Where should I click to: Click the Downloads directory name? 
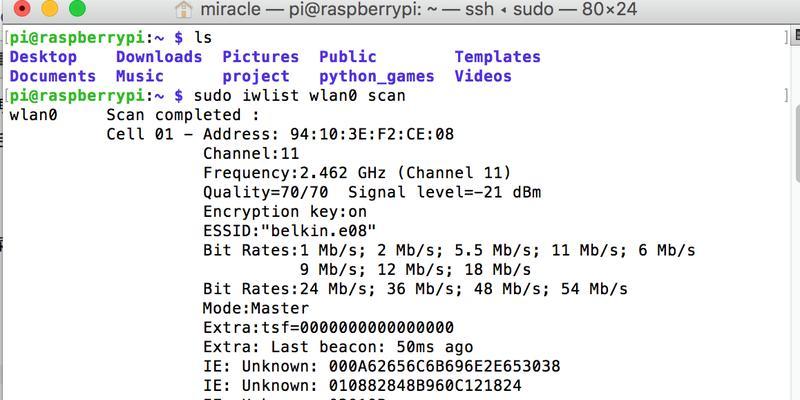159,57
